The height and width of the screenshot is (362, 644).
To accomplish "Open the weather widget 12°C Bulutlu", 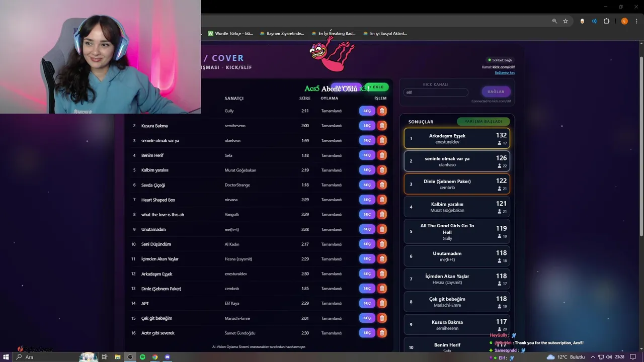I will point(566,357).
